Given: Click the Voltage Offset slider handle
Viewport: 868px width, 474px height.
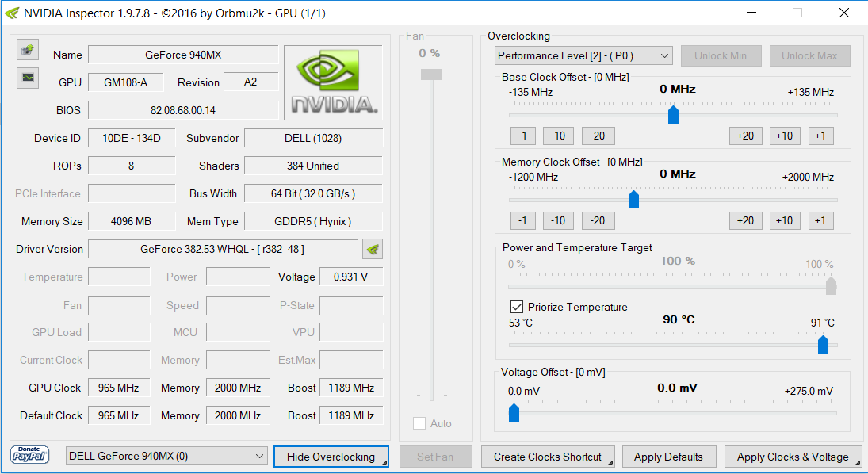Looking at the screenshot, I should (514, 412).
